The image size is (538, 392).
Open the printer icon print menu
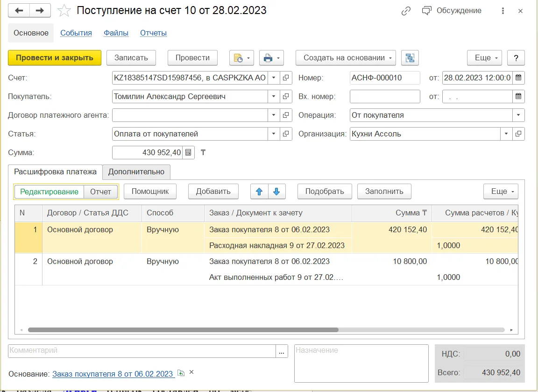coord(271,58)
